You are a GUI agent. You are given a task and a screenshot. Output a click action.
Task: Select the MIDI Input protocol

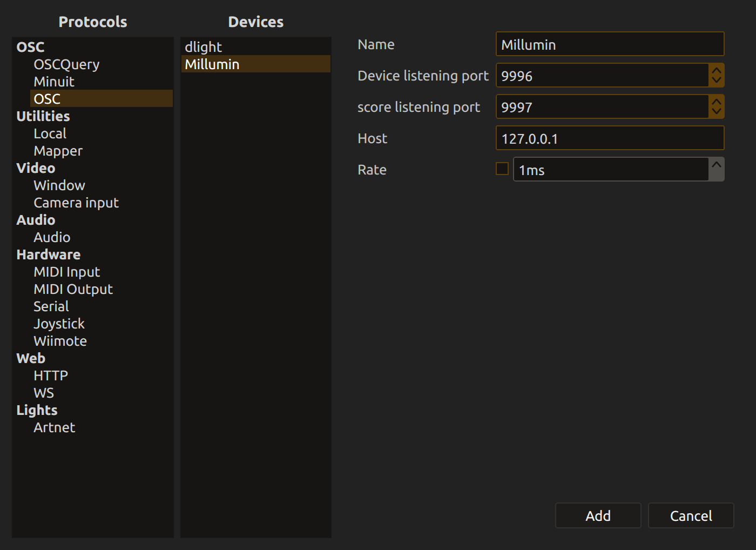pos(67,272)
